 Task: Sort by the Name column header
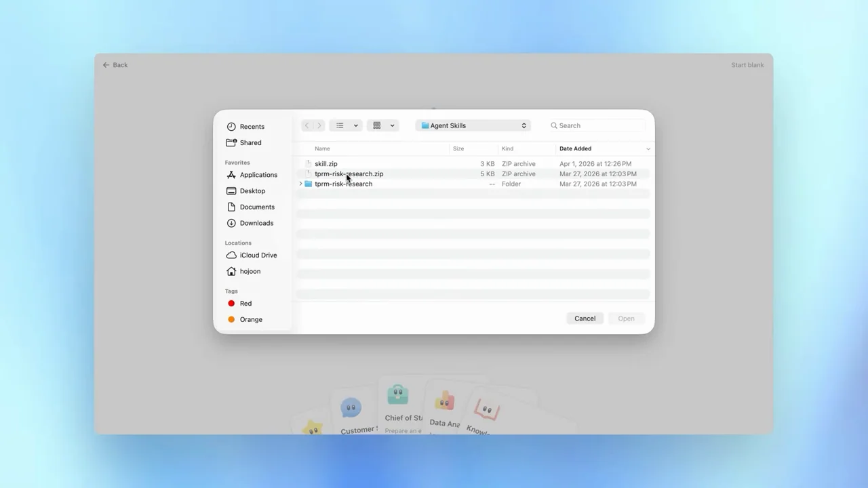(x=322, y=148)
